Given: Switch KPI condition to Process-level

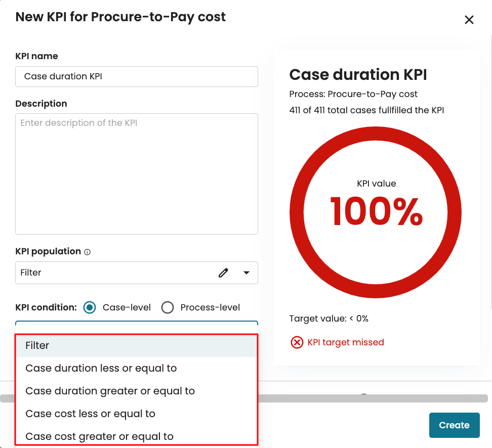Looking at the screenshot, I should [x=168, y=307].
